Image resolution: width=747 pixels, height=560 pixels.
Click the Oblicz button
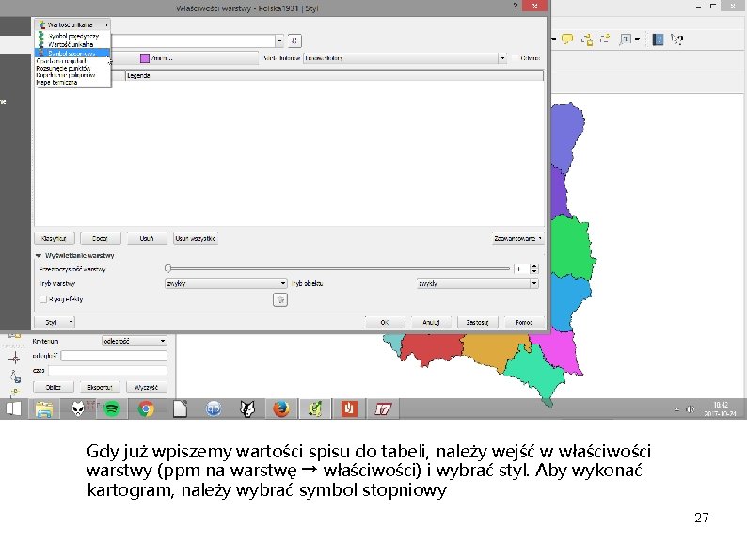pyautogui.click(x=54, y=387)
